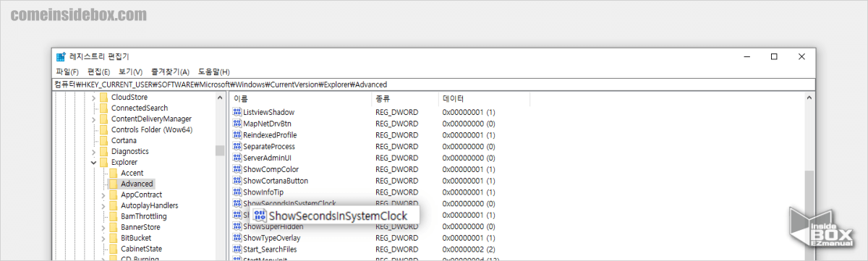This screenshot has height=261, width=868.
Task: Open the 즐겨찾기(A) menu
Action: pyautogui.click(x=170, y=72)
